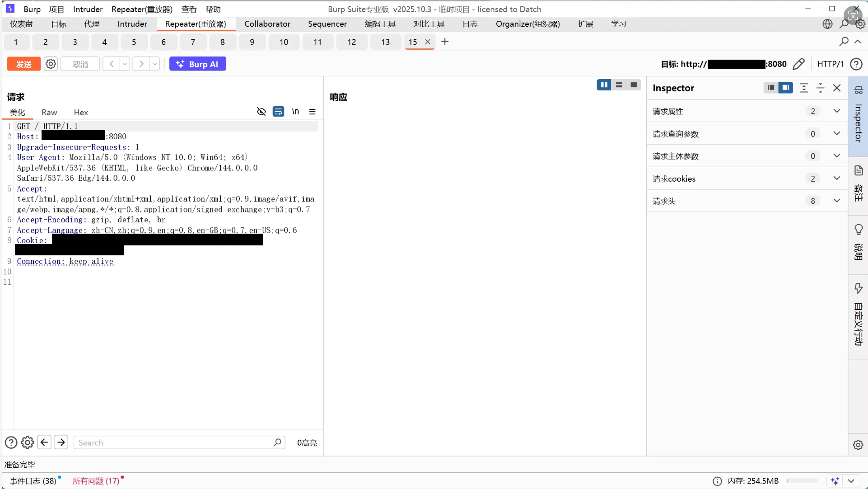Click the magnifier icon in Search field
The height and width of the screenshot is (489, 868).
278,442
